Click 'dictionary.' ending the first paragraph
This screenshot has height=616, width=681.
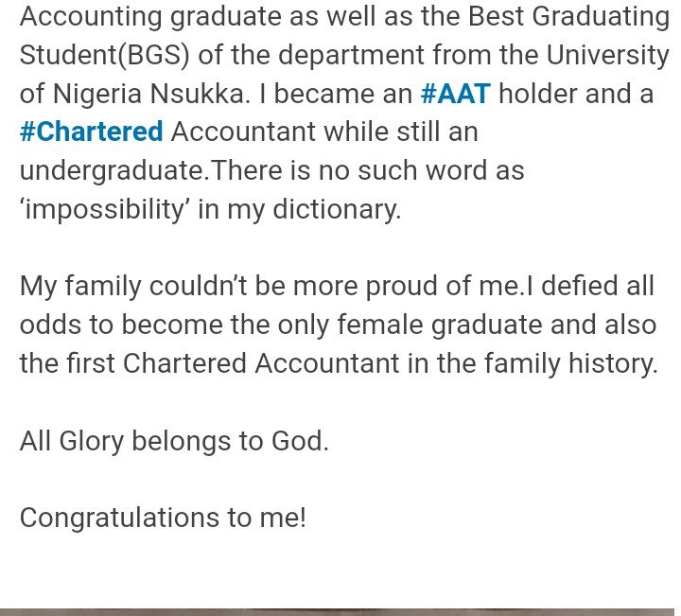coord(337,209)
